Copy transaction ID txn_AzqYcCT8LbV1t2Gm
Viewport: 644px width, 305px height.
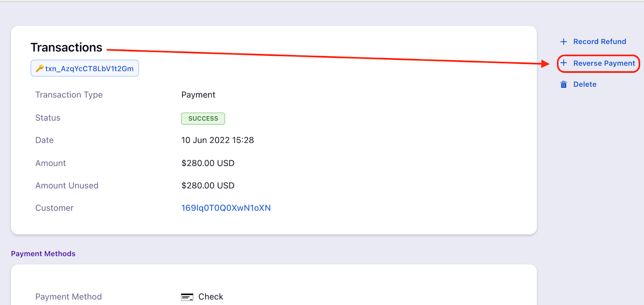click(89, 69)
